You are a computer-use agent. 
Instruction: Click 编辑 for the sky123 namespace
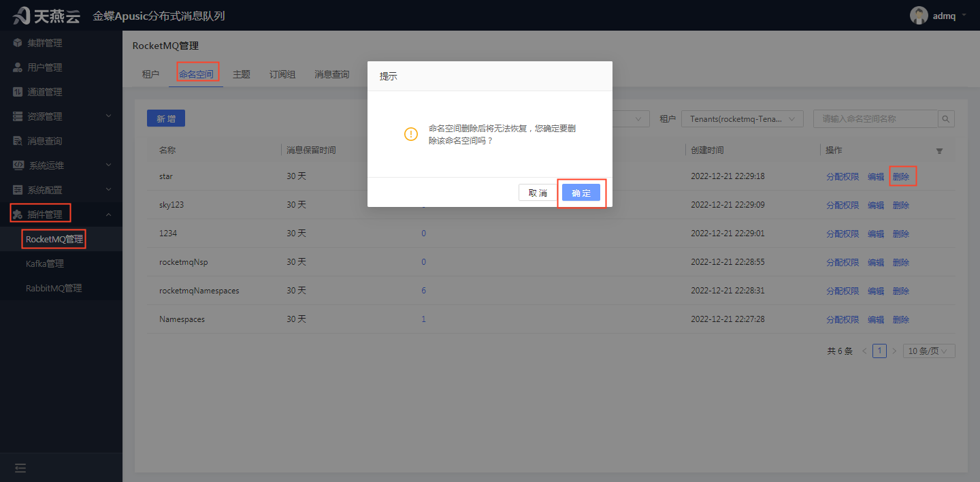click(876, 205)
